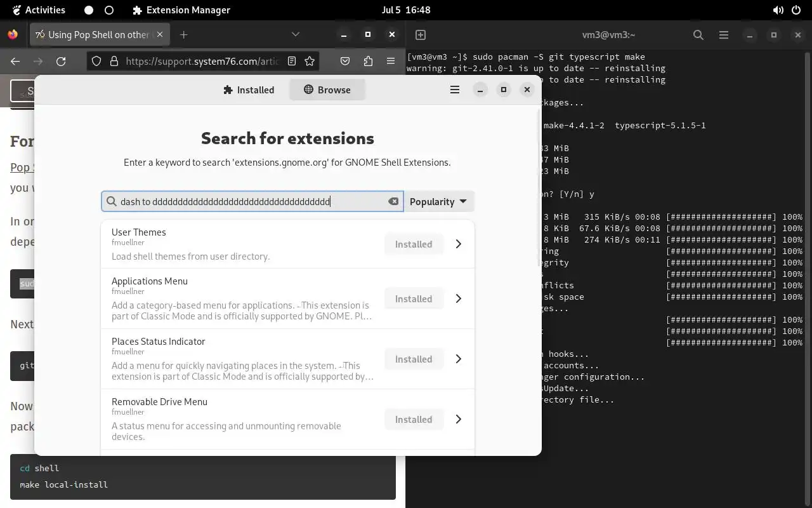Open User Themes extension details chevron

(458, 244)
